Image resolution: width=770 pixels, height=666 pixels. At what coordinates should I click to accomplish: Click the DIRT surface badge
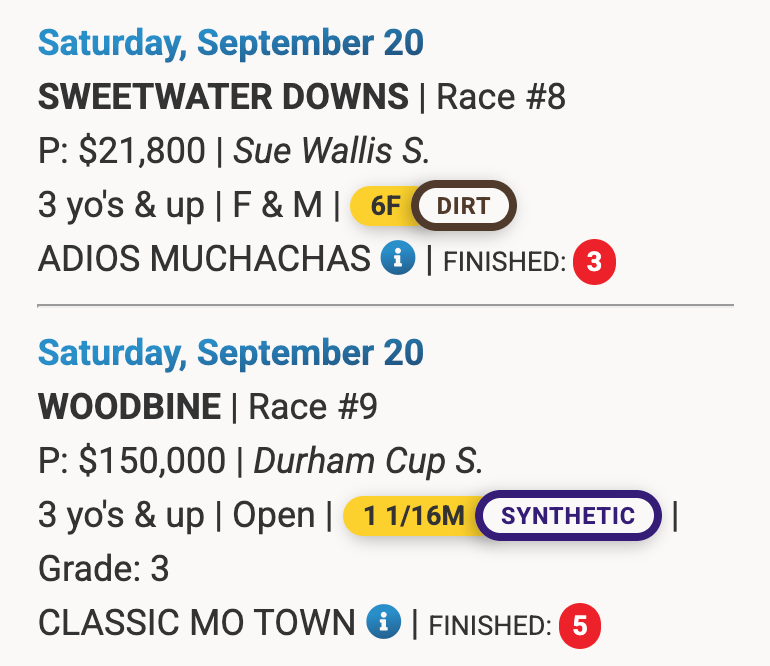(463, 206)
